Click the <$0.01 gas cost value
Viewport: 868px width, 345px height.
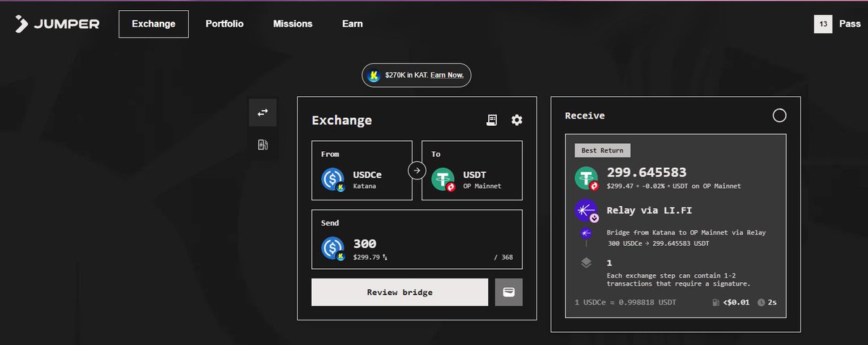(x=736, y=301)
